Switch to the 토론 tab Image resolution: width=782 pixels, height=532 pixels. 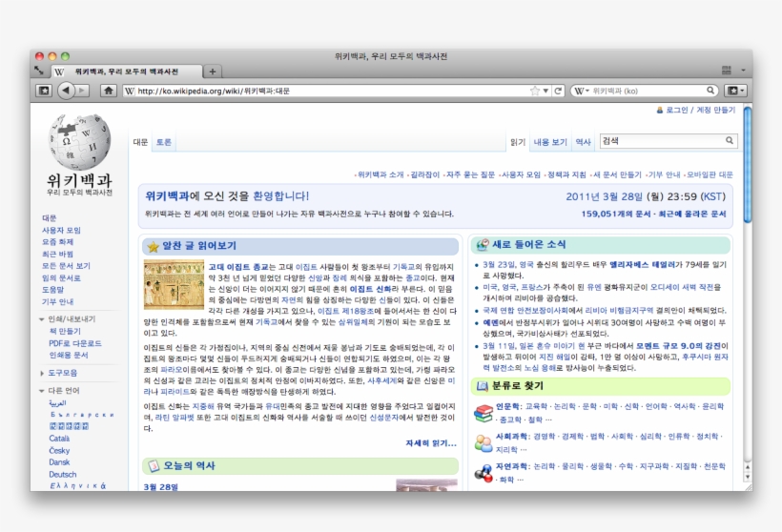[x=164, y=142]
